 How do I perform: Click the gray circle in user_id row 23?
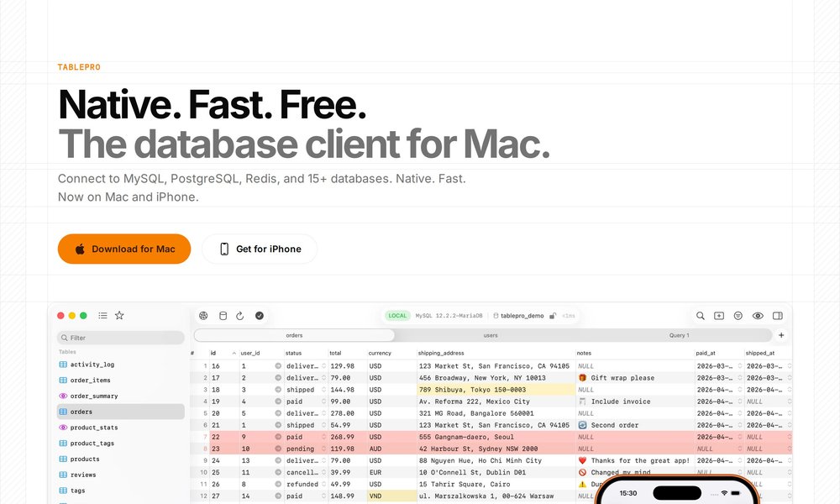point(278,449)
